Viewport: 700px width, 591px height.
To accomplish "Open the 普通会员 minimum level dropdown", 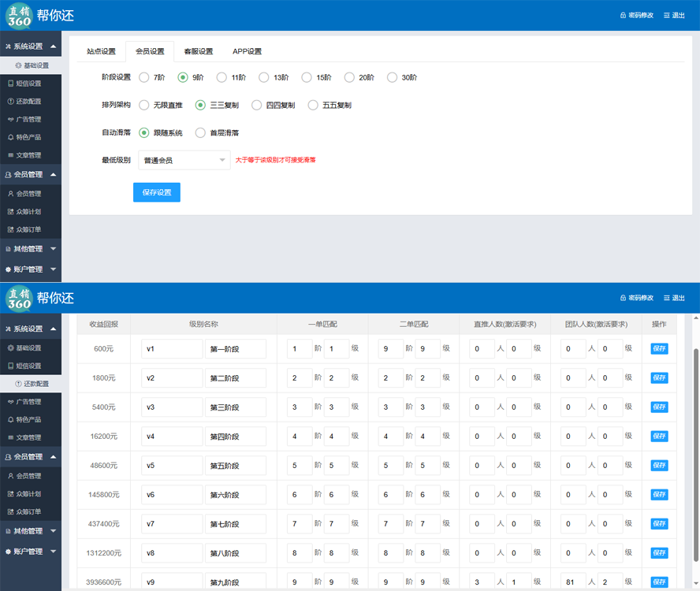I will [184, 160].
